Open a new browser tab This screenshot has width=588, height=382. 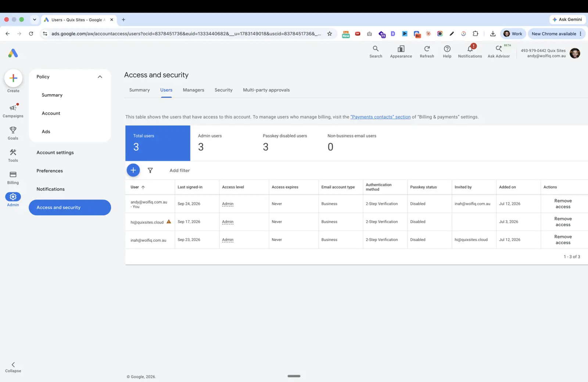(x=123, y=20)
